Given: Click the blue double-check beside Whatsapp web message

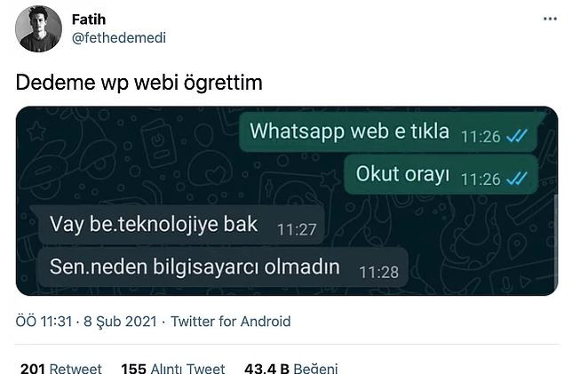Looking at the screenshot, I should pyautogui.click(x=517, y=136).
